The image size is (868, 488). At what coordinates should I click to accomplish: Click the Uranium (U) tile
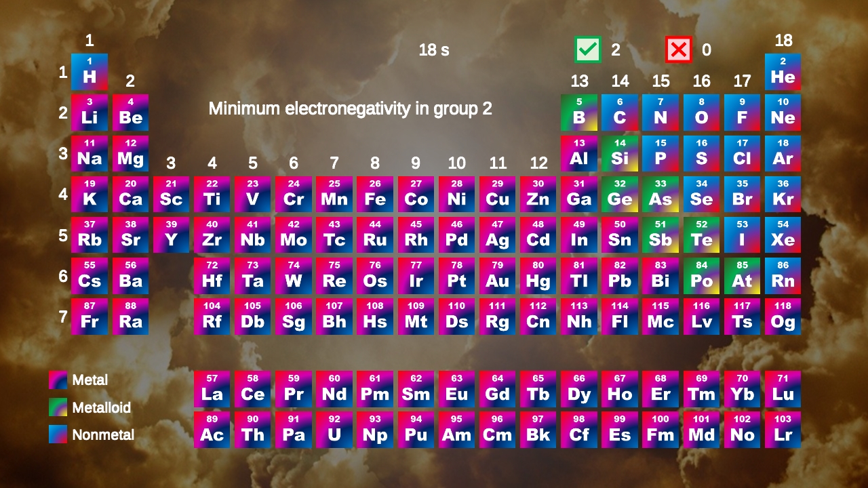334,430
